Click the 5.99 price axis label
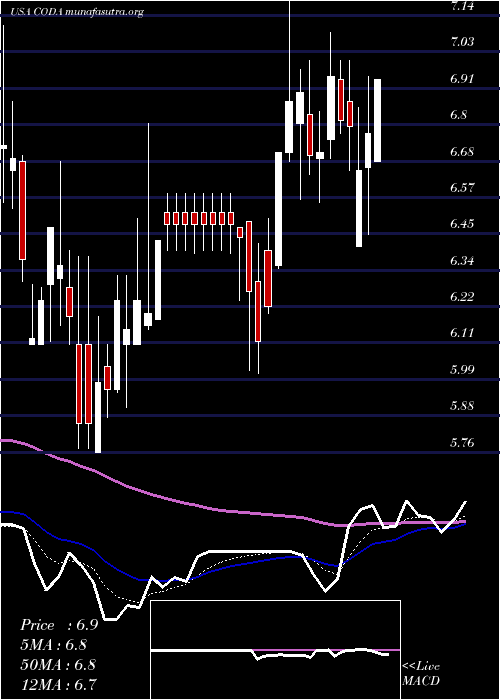Viewport: 500px width, 700px height. coord(462,370)
